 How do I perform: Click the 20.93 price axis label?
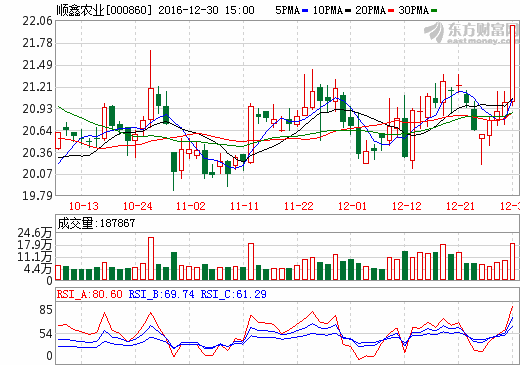click(38, 109)
